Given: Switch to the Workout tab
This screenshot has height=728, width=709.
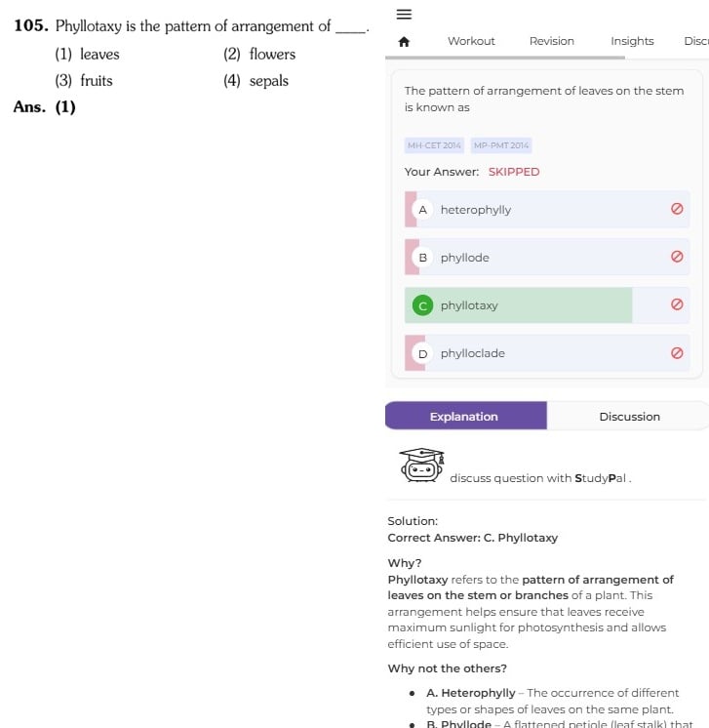Looking at the screenshot, I should [x=471, y=41].
